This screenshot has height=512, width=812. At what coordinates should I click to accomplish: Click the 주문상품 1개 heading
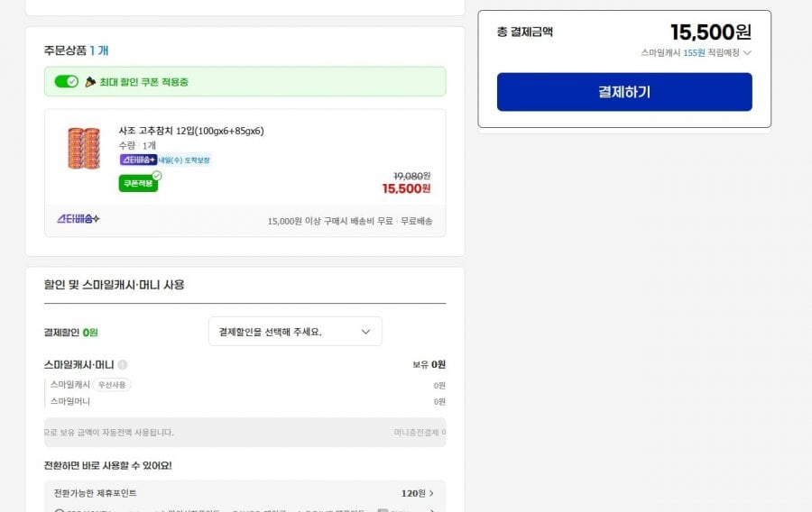tap(76, 50)
